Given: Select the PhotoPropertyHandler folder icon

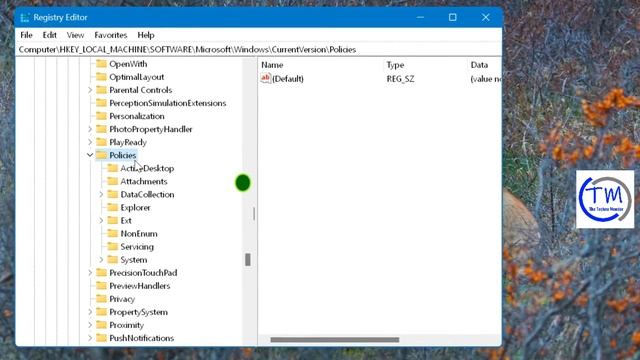Looking at the screenshot, I should pyautogui.click(x=101, y=129).
